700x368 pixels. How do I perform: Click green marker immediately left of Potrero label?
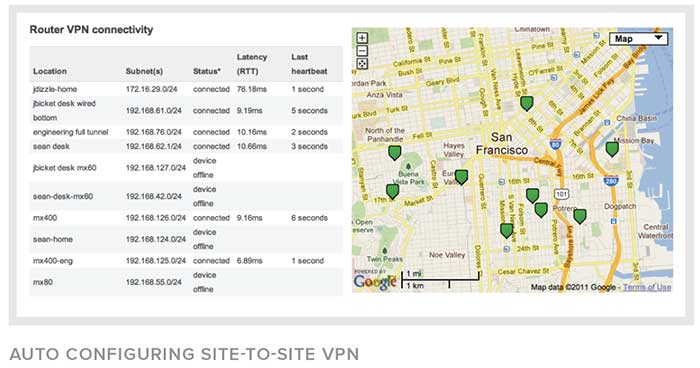pos(541,209)
